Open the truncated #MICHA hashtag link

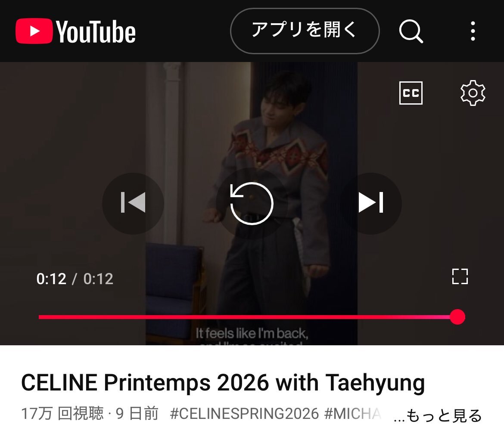pyautogui.click(x=352, y=414)
